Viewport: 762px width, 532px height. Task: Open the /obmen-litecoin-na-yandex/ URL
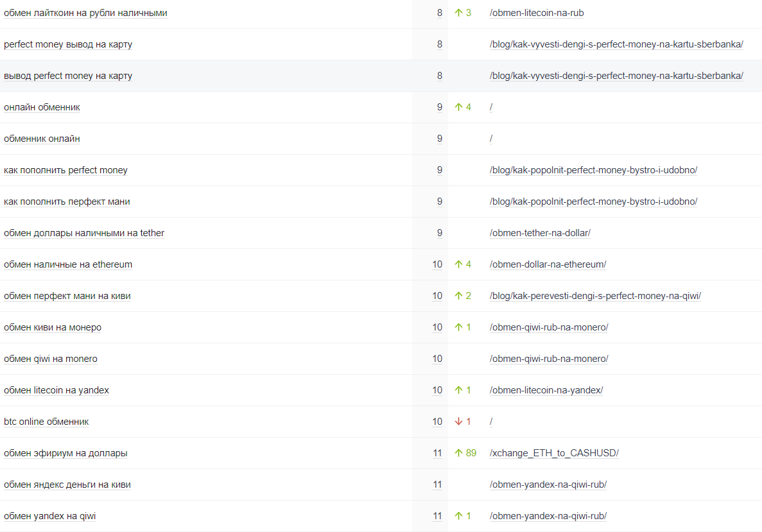pyautogui.click(x=546, y=390)
